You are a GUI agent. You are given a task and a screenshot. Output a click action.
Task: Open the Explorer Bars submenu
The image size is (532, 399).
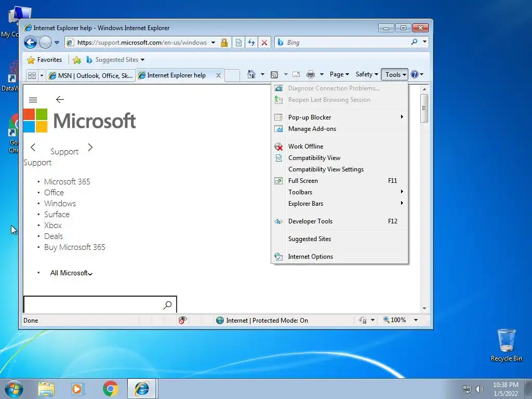(x=340, y=204)
